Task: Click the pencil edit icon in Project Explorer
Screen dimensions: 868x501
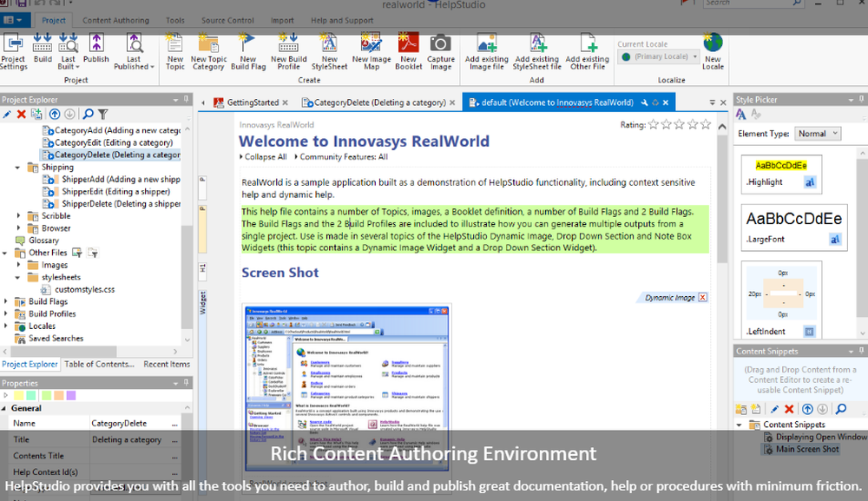Action: click(x=7, y=114)
